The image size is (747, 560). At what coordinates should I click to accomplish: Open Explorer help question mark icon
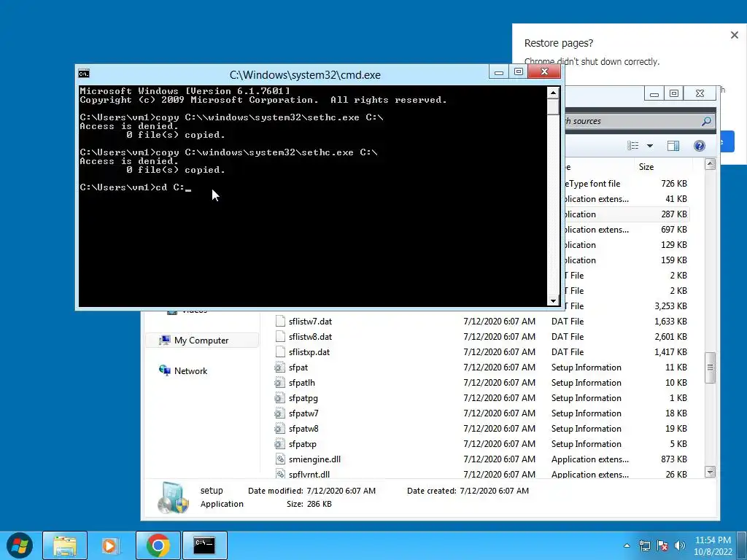coord(700,146)
